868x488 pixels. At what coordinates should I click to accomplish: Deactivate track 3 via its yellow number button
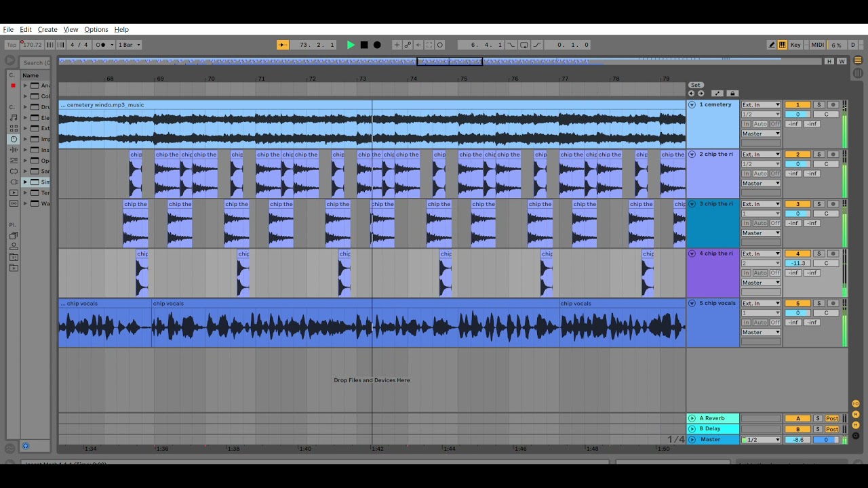(797, 204)
